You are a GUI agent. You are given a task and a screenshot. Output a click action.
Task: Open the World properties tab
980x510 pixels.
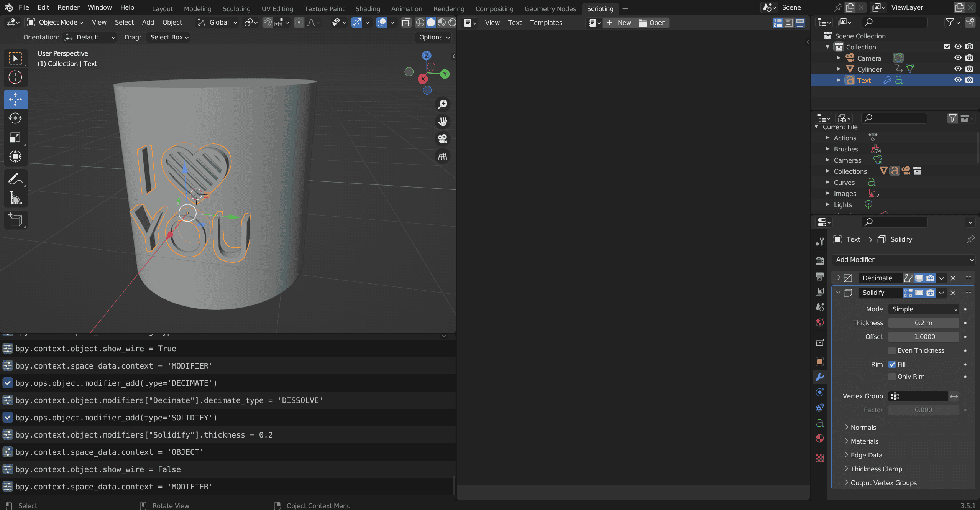(820, 322)
